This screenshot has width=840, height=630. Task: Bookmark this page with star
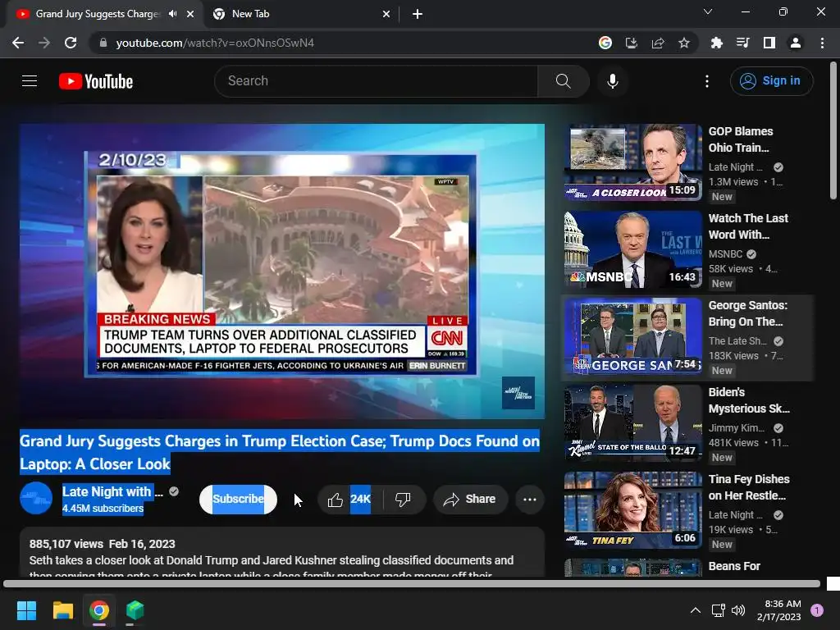click(x=684, y=43)
